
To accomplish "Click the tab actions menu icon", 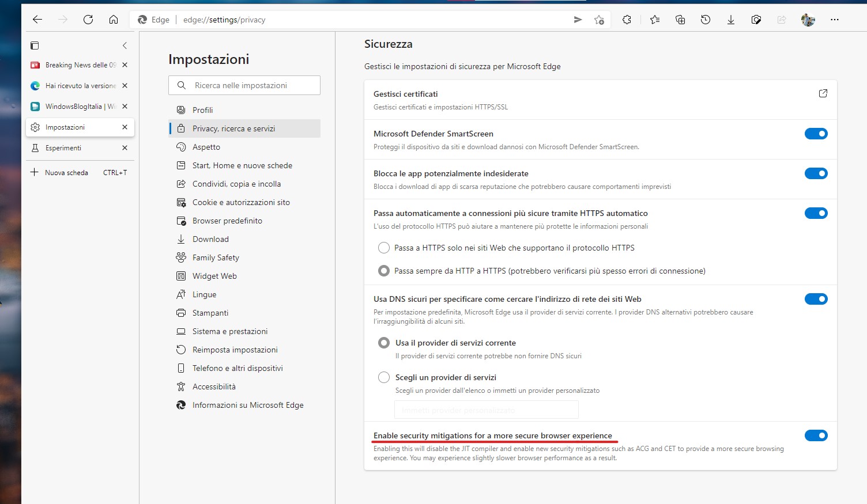I will 35,46.
